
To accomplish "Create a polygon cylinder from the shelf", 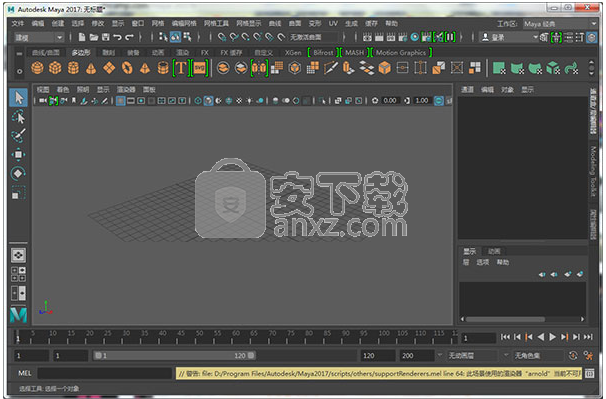I will coord(73,68).
